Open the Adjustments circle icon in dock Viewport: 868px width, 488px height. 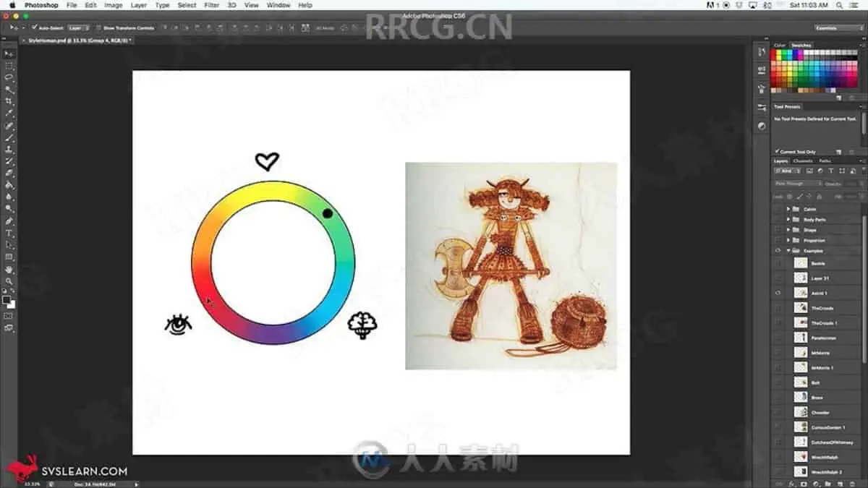click(x=761, y=125)
